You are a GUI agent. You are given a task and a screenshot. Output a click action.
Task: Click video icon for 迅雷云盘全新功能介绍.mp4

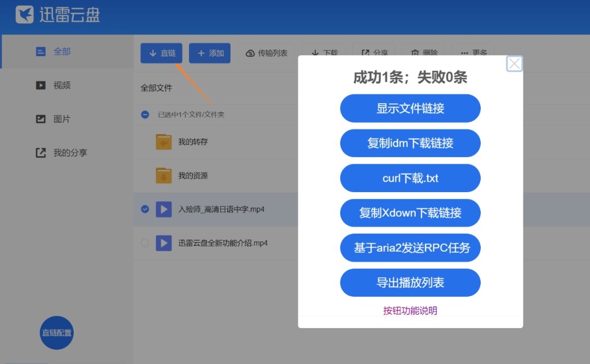click(164, 243)
